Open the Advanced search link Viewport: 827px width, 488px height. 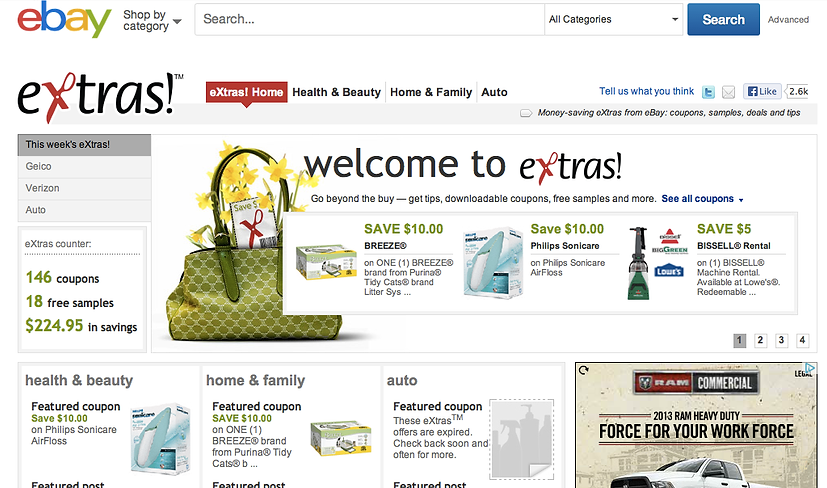click(788, 20)
